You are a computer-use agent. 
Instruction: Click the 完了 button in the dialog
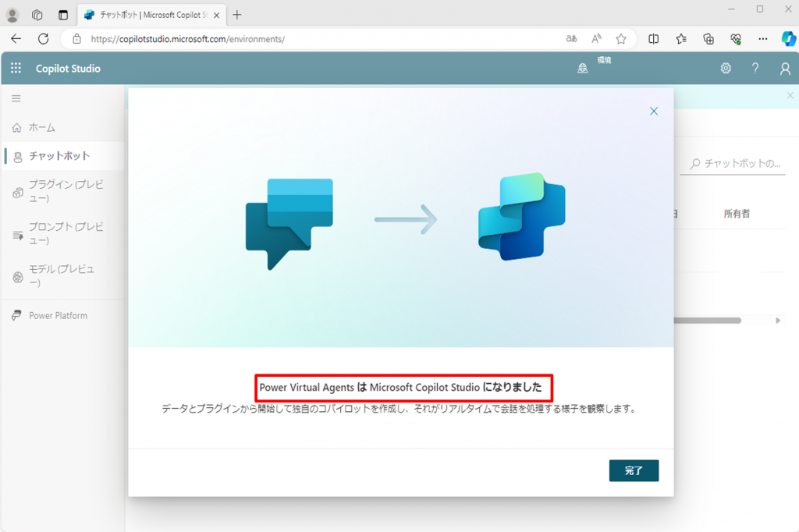[634, 470]
